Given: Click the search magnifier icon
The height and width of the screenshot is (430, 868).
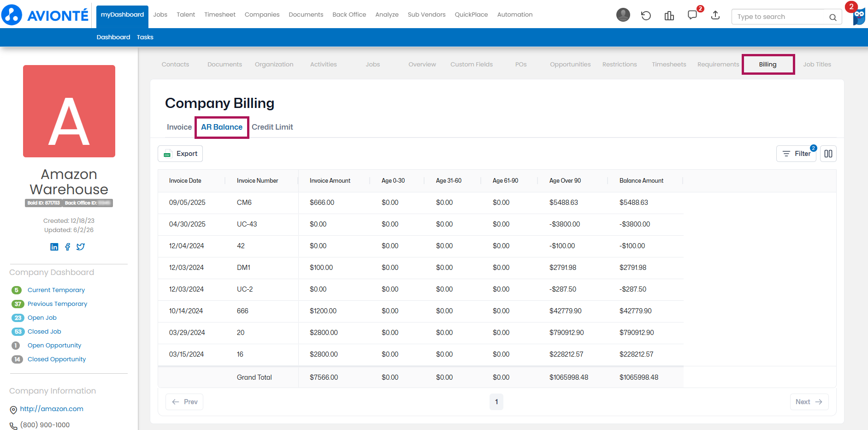Looking at the screenshot, I should (833, 17).
